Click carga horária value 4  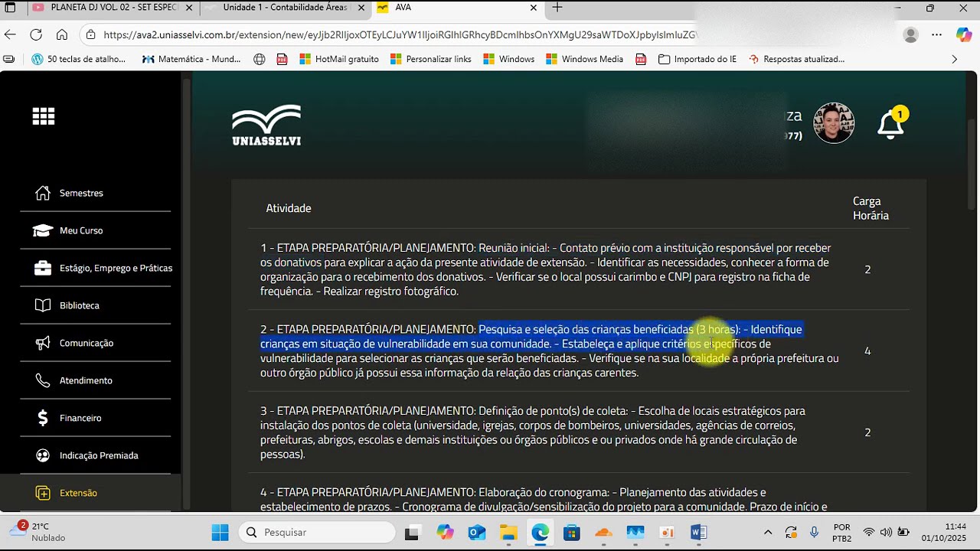(867, 351)
